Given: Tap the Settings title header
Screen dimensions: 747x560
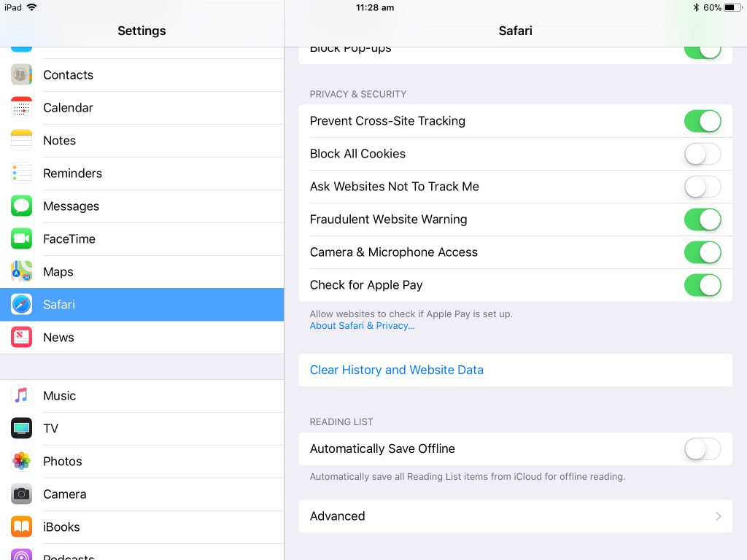Looking at the screenshot, I should tap(142, 31).
